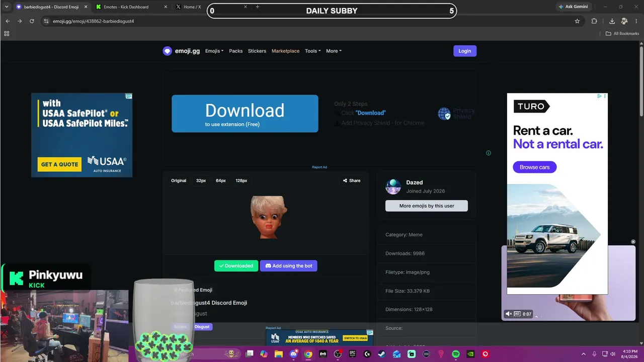Open the Chrome tab search dropdown

tap(7, 7)
